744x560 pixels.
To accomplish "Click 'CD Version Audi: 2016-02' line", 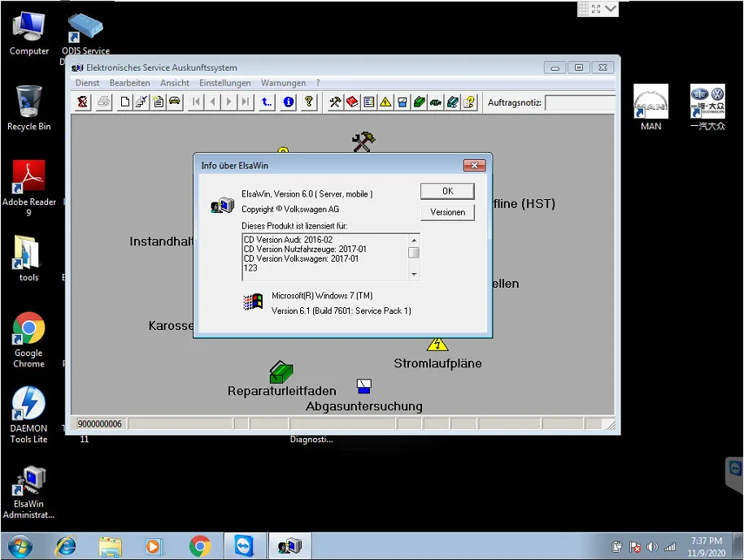I will 288,240.
